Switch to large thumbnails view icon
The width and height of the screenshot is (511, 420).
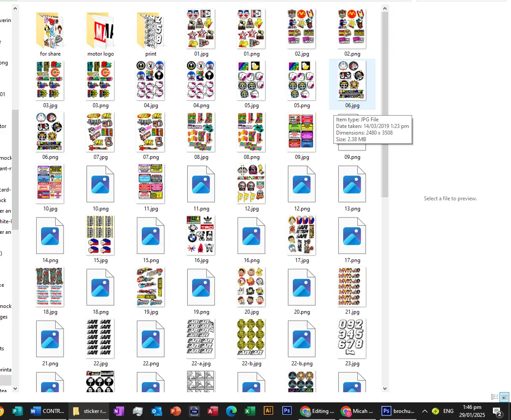pyautogui.click(x=504, y=397)
